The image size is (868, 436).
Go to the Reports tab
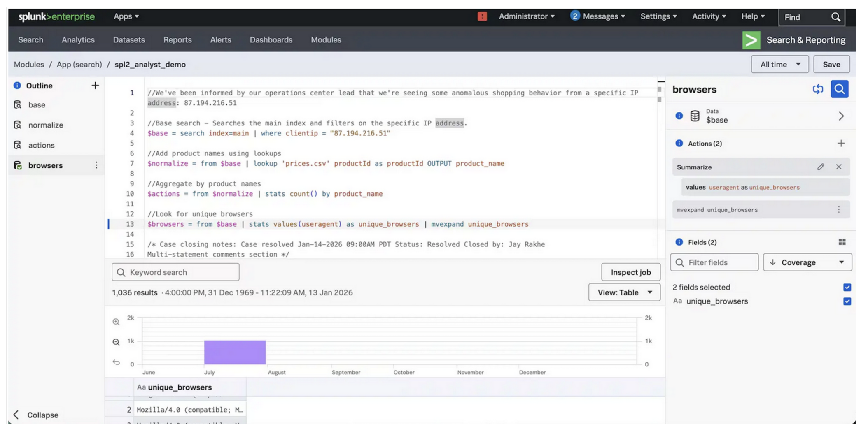point(177,40)
